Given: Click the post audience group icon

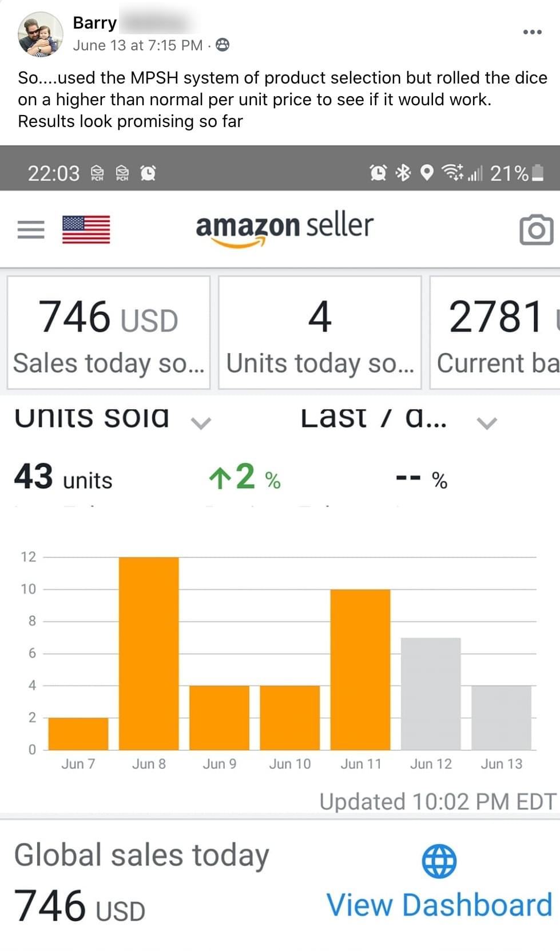Looking at the screenshot, I should (x=223, y=45).
